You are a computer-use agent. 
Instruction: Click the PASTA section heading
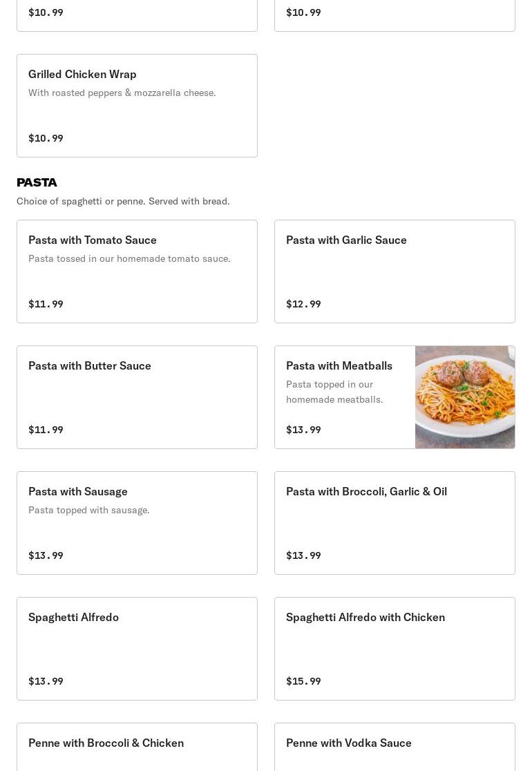(x=37, y=182)
